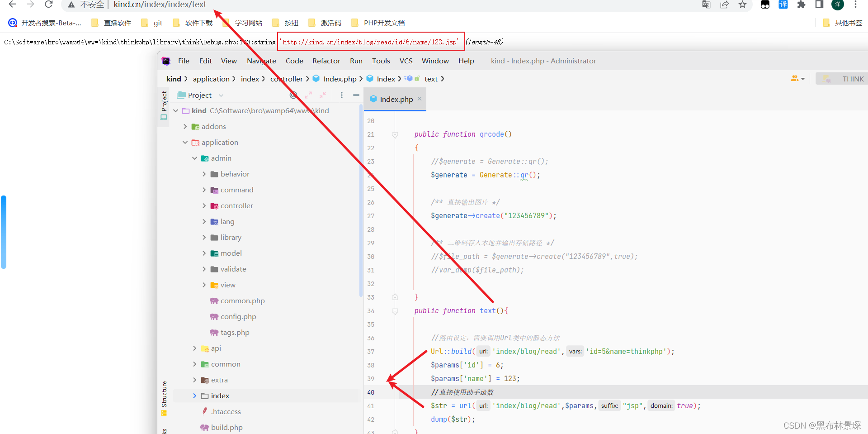Hide the Project tool window
Screen dimensions: 868x434
pyautogui.click(x=356, y=95)
